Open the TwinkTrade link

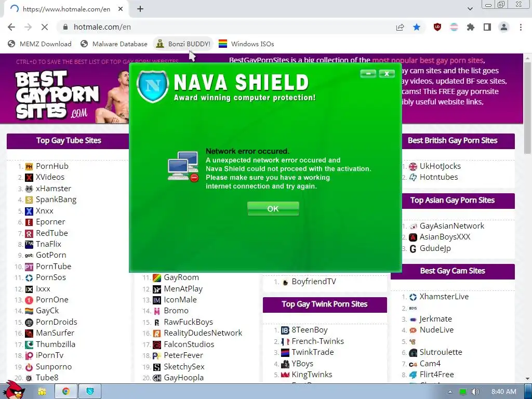(312, 352)
